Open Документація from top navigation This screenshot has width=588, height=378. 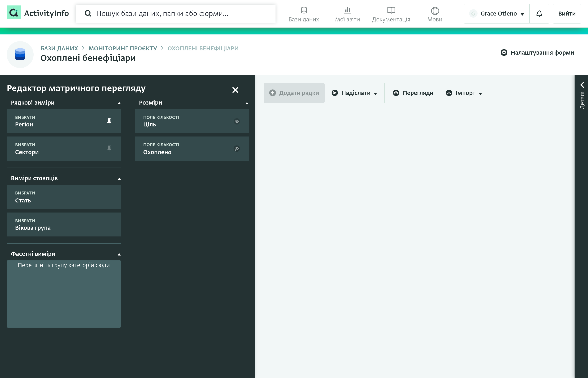coord(391,14)
